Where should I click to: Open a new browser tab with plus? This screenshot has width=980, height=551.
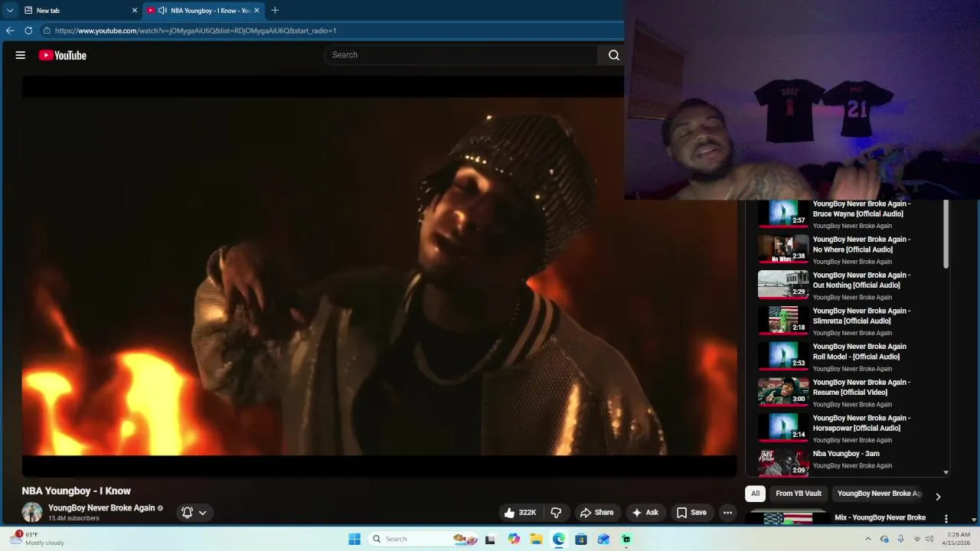pos(275,11)
